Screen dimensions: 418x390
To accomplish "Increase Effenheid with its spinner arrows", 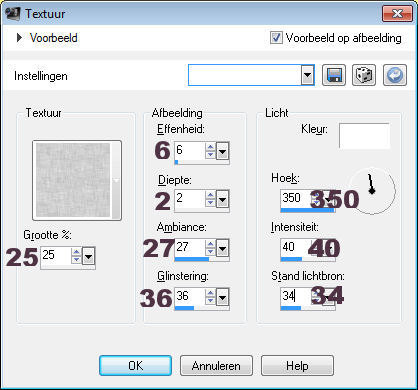I will coord(210,148).
